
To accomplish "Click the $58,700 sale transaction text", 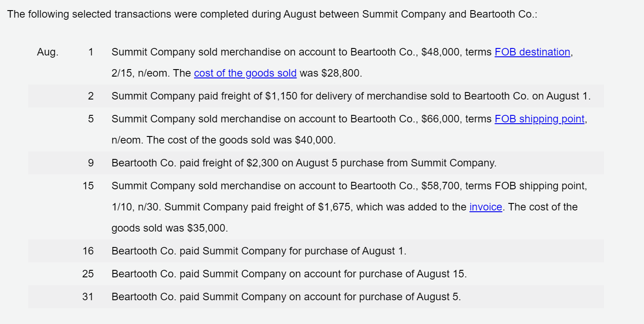I will (x=349, y=207).
